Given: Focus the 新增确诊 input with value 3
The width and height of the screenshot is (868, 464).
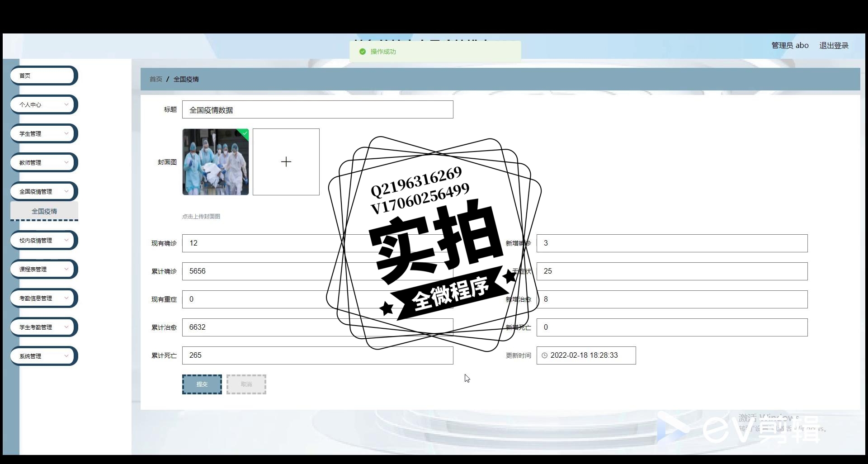Looking at the screenshot, I should pyautogui.click(x=672, y=243).
